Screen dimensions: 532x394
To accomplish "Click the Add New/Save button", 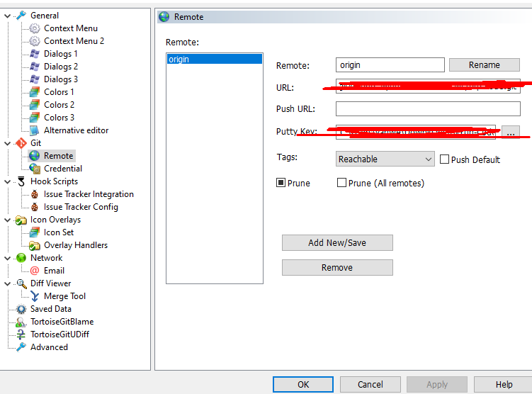I will (x=337, y=242).
